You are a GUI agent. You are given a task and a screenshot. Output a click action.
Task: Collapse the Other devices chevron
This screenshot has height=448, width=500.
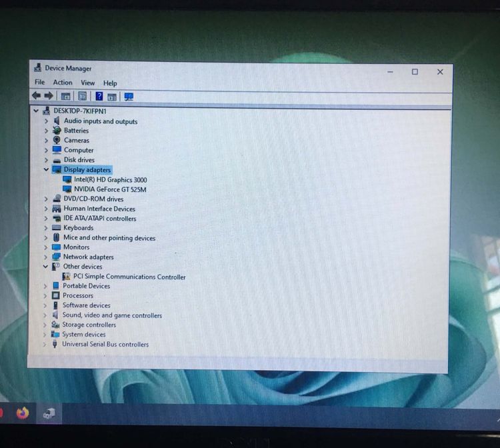click(x=45, y=266)
